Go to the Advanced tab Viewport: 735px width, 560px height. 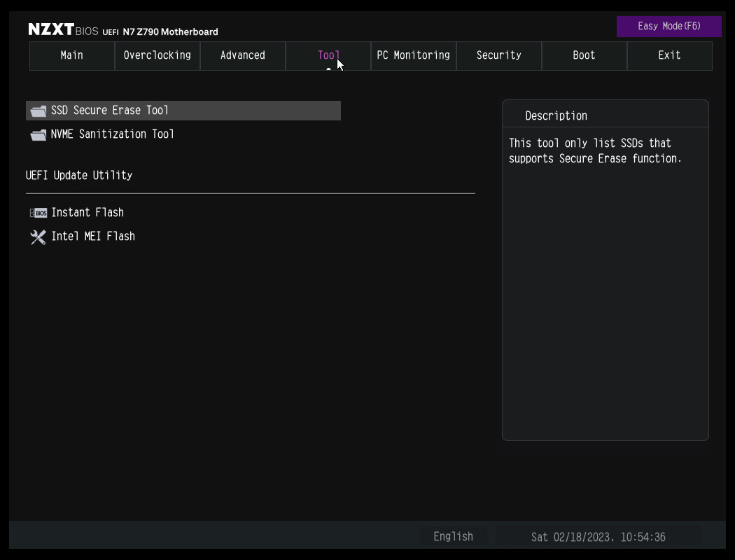click(x=243, y=55)
